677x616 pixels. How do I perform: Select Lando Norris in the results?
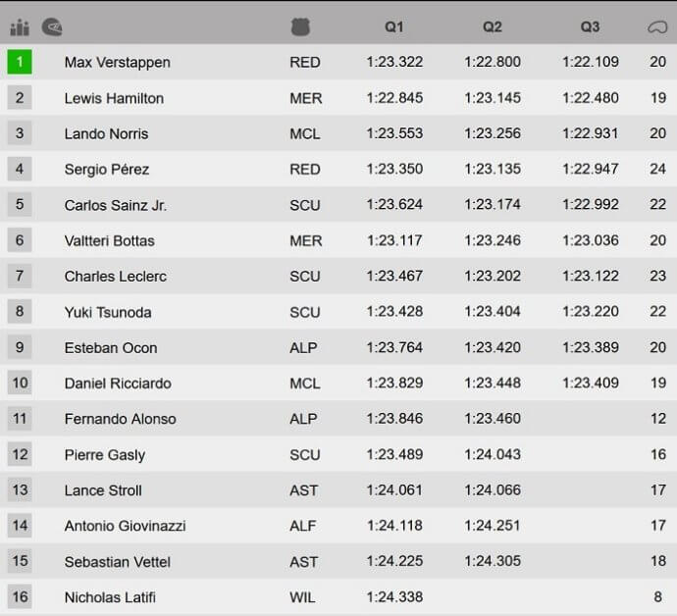106,133
